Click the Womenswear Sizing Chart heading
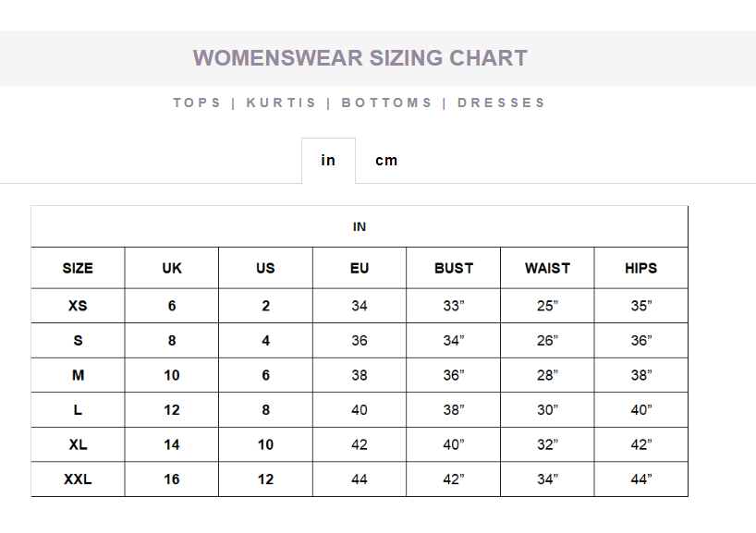Image resolution: width=756 pixels, height=533 pixels. click(360, 58)
